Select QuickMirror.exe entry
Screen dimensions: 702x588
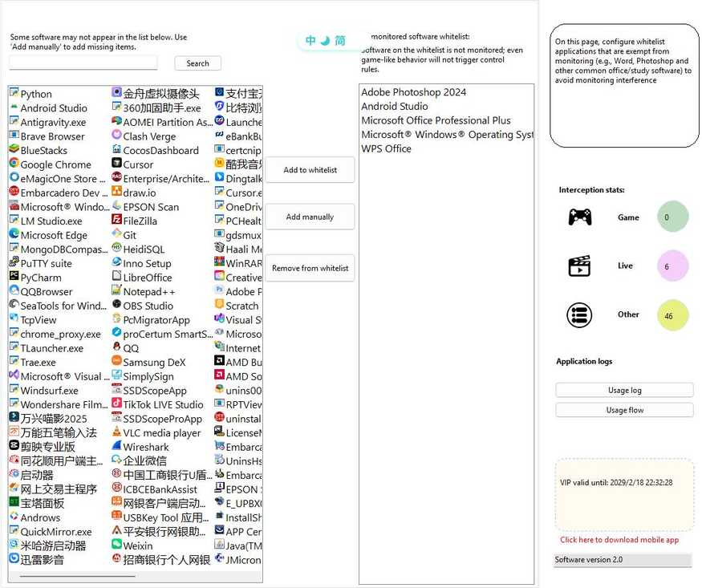pyautogui.click(x=51, y=532)
